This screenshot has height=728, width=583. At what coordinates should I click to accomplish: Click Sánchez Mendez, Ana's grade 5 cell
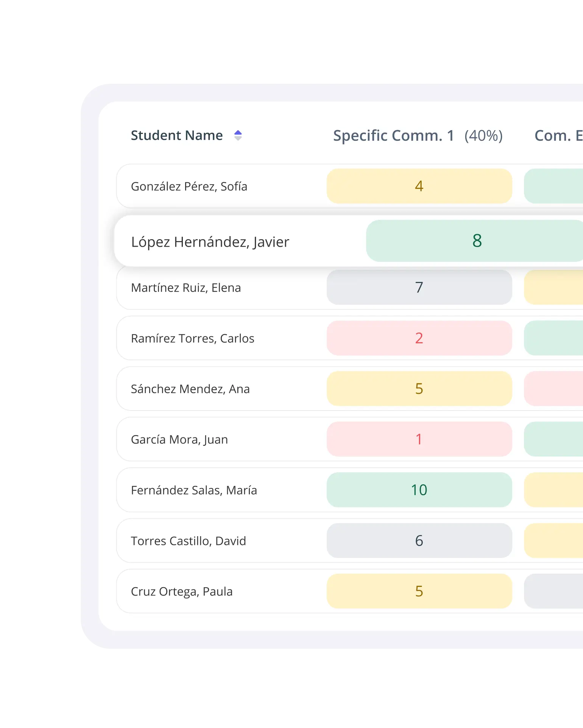click(x=419, y=389)
